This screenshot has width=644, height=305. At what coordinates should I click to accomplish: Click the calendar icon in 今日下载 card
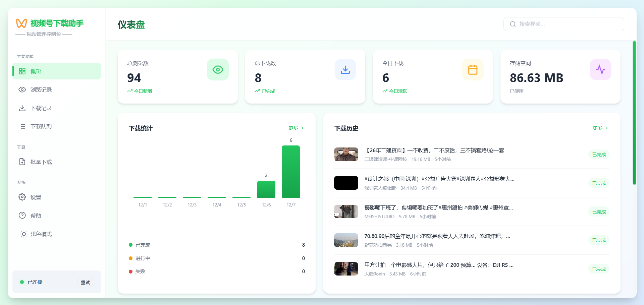(x=473, y=70)
